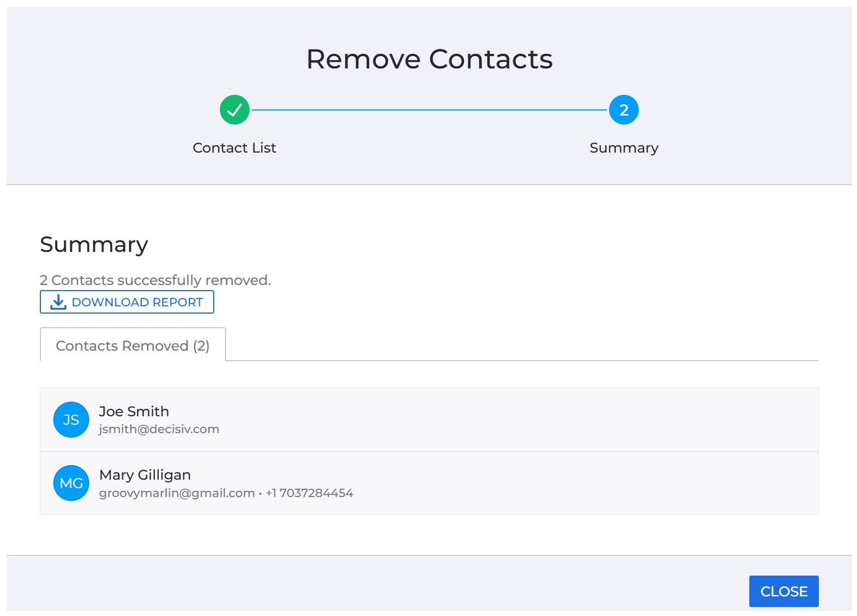Click the green checkmark step icon
The image size is (857, 616).
234,110
